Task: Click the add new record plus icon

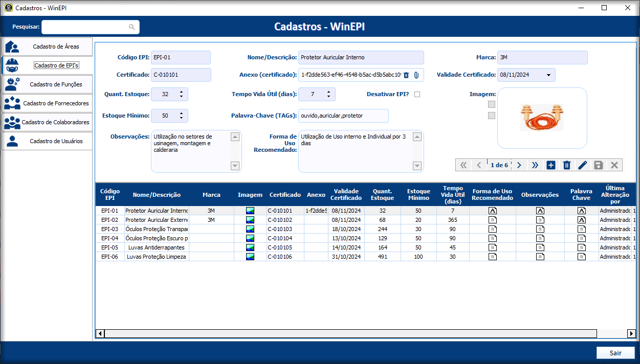Action: point(550,165)
